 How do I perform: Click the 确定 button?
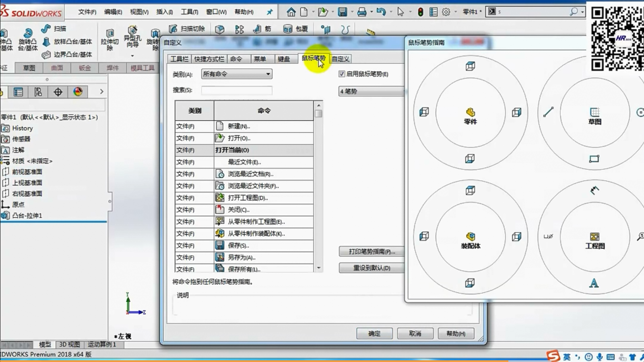[374, 333]
